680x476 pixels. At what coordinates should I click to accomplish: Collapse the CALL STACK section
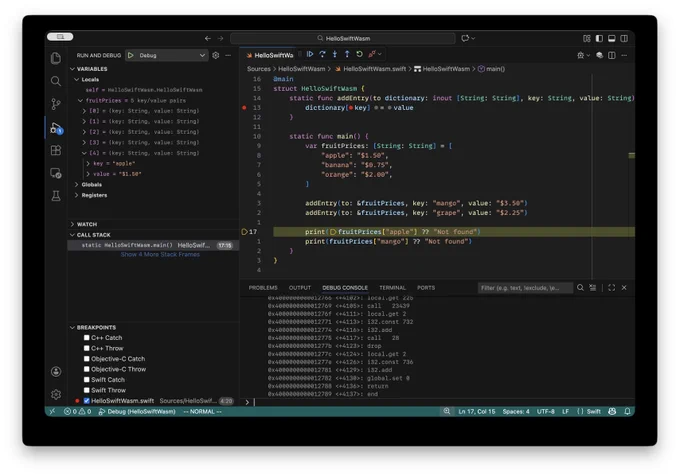click(x=72, y=235)
